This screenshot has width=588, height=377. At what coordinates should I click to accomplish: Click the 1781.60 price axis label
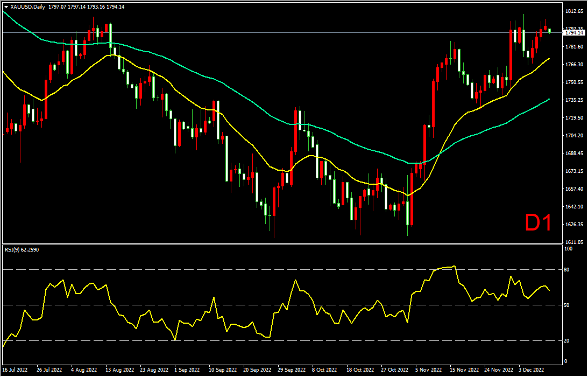(x=574, y=46)
